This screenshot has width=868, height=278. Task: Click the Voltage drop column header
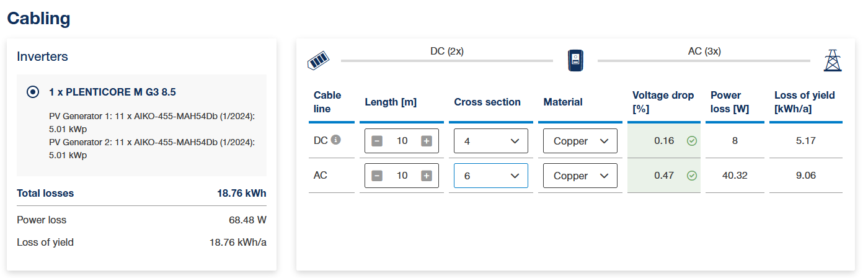point(663,102)
